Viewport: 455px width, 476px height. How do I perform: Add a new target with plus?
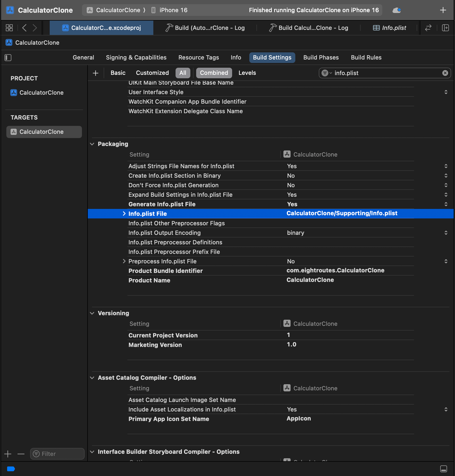tap(8, 454)
